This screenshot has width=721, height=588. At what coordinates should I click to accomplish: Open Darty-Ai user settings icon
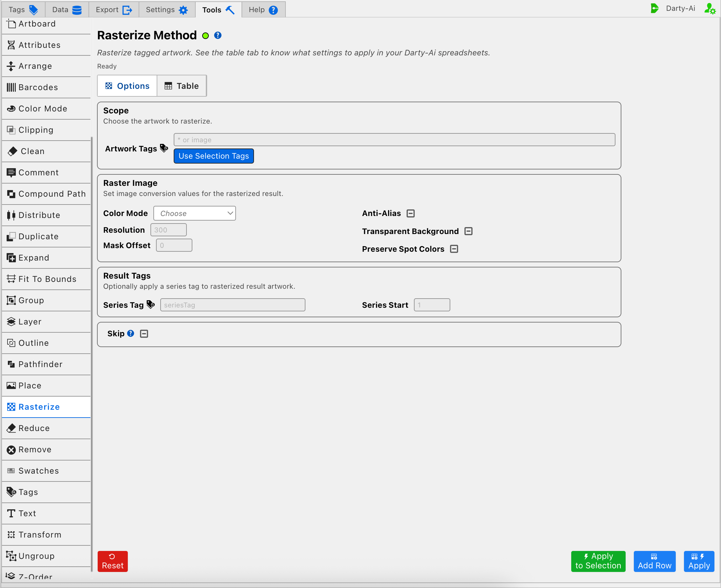click(710, 9)
